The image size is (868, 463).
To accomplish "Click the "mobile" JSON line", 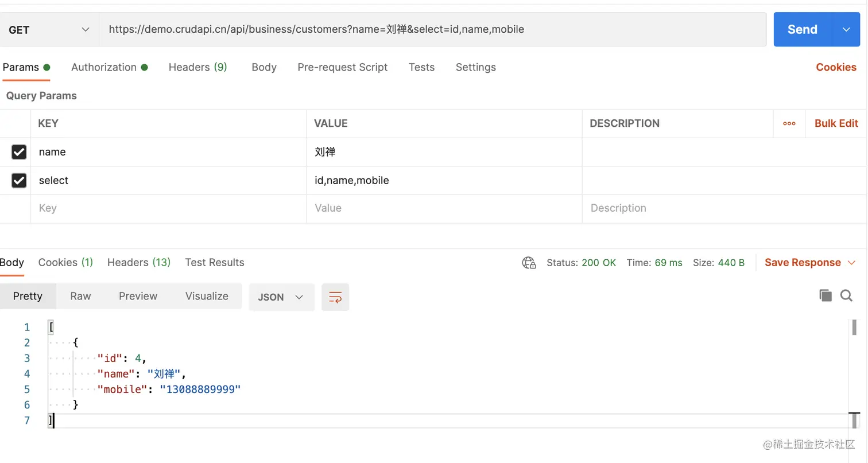I will click(169, 390).
